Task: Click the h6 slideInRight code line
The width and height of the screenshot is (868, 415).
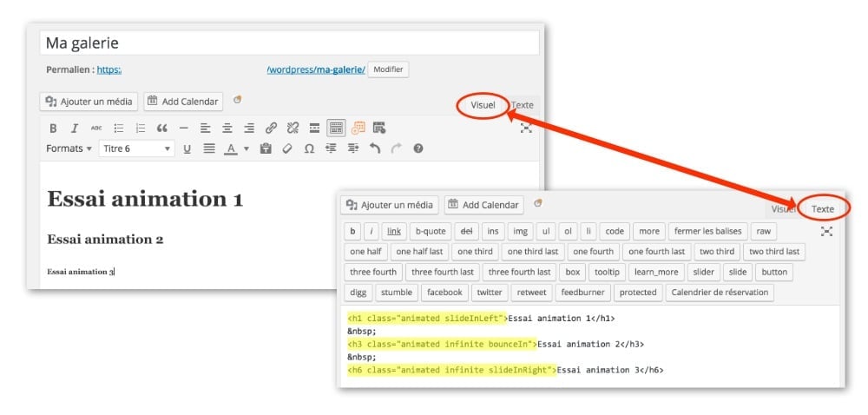Action: 505,370
